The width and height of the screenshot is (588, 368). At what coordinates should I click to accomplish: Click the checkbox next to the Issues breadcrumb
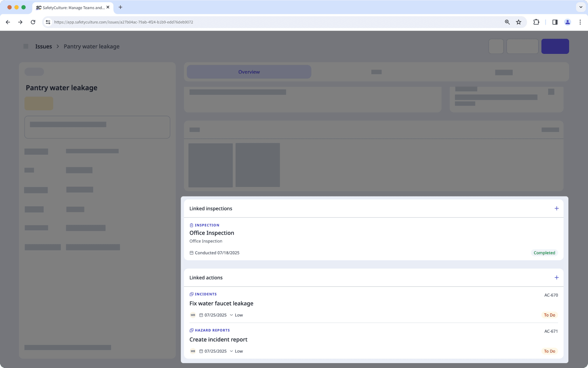(26, 46)
